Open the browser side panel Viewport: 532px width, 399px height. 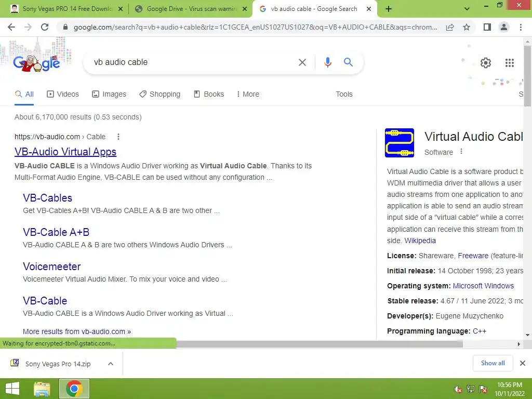[487, 27]
